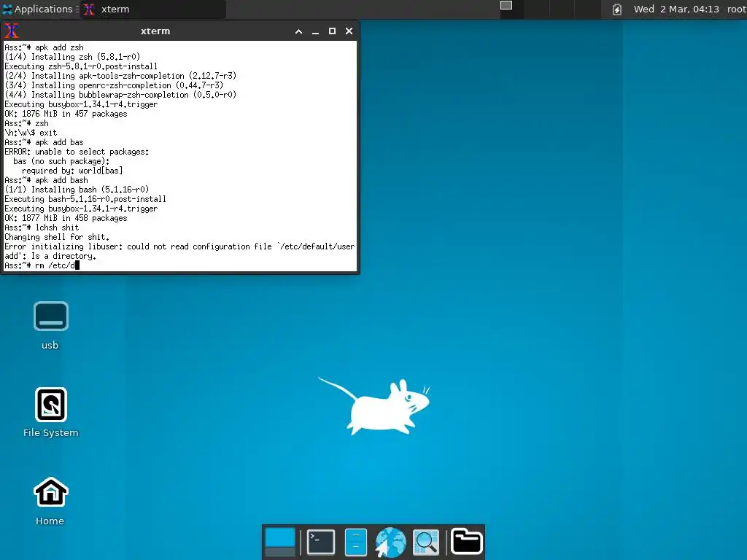This screenshot has height=560, width=747.
Task: Click the 'lchsh shit' command line
Action: point(42,227)
